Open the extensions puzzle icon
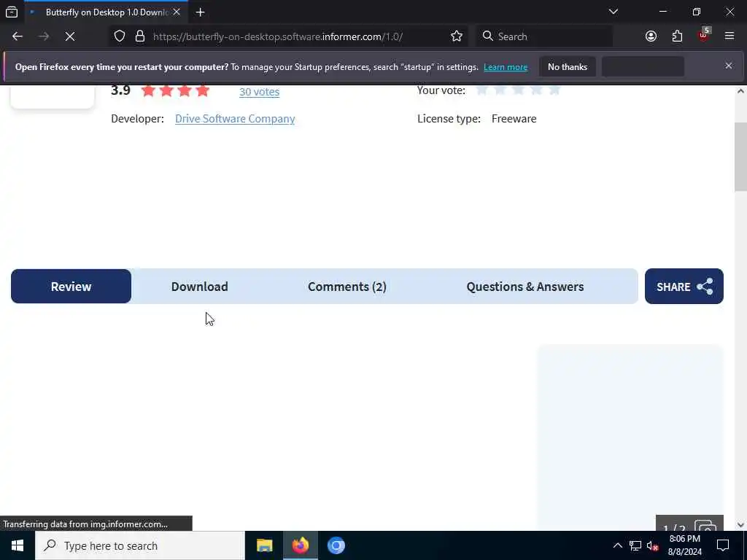Viewport: 747px width, 560px height. 677,36
